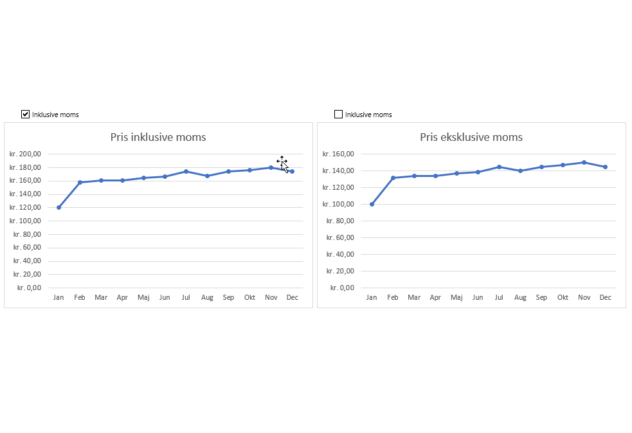This screenshot has height=433, width=632.
Task: Click 'kr. 0,00' label in inklusive chart
Action: [29, 288]
